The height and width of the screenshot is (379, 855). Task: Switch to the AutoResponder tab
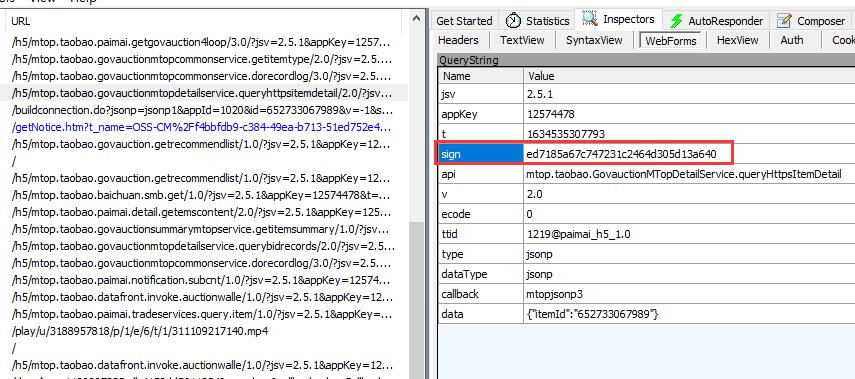pyautogui.click(x=716, y=21)
